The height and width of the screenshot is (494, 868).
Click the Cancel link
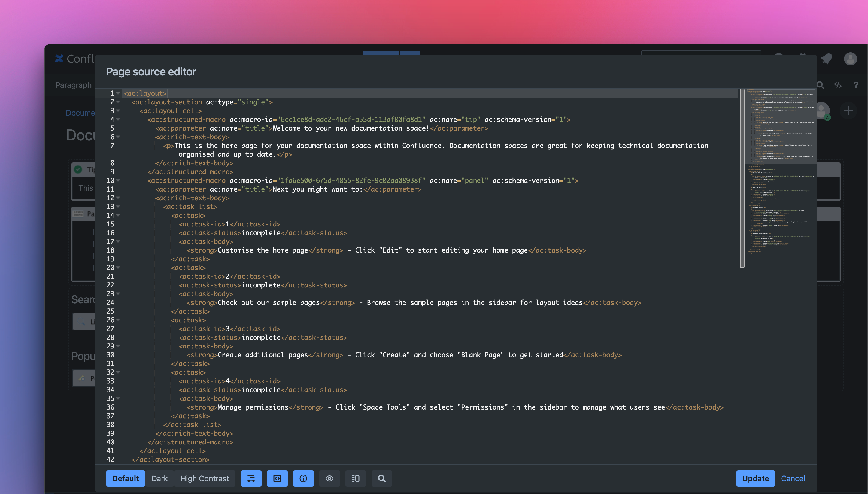pos(793,478)
